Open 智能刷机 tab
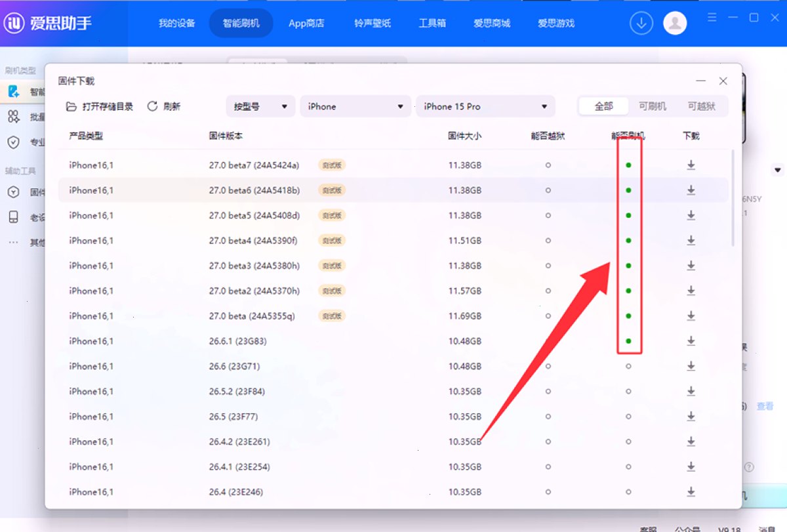This screenshot has height=532, width=787. [x=241, y=23]
